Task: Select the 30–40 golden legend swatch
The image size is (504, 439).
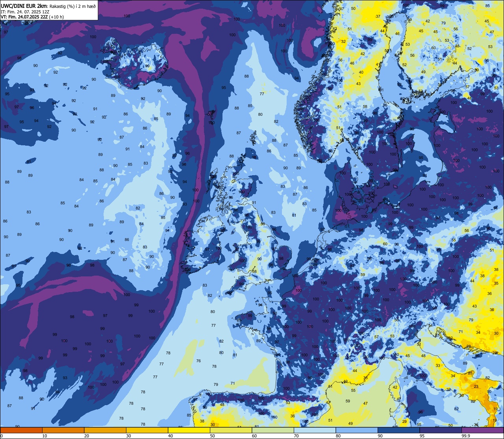Action: (147, 430)
